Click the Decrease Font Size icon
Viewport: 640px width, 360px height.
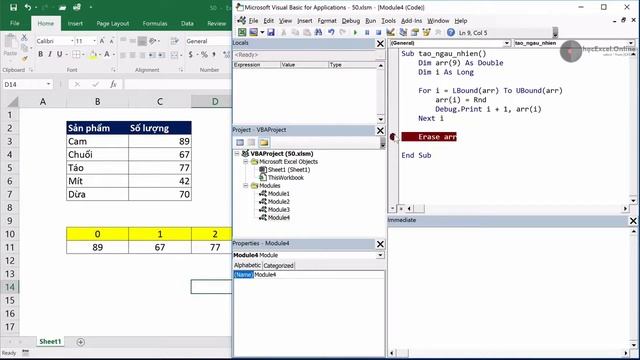point(111,41)
